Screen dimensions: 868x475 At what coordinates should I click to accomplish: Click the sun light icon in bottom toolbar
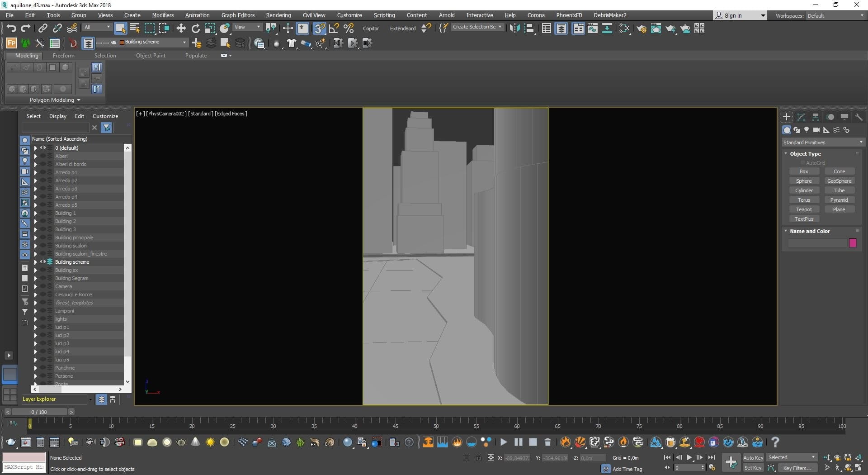210,442
